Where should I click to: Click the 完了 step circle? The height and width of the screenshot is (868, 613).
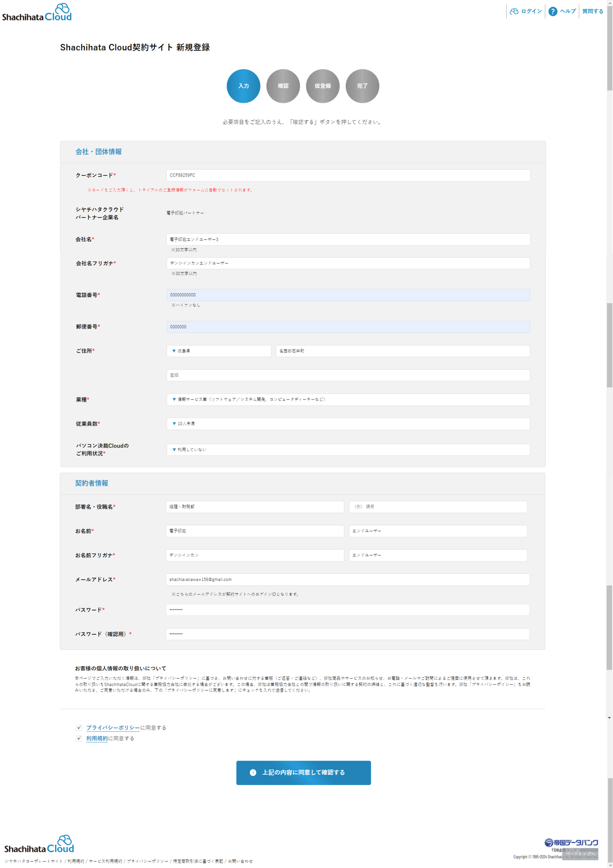pos(362,86)
